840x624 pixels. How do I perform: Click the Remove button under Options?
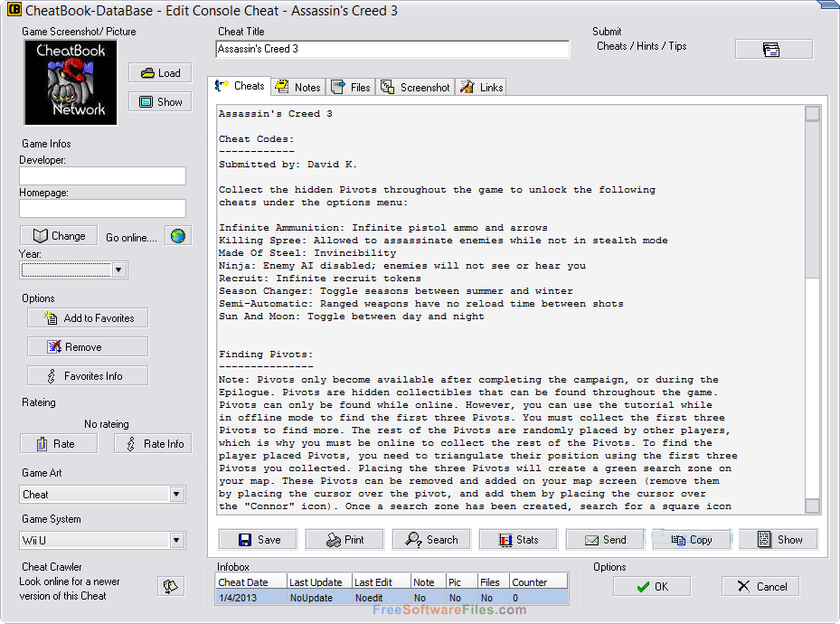tap(88, 347)
